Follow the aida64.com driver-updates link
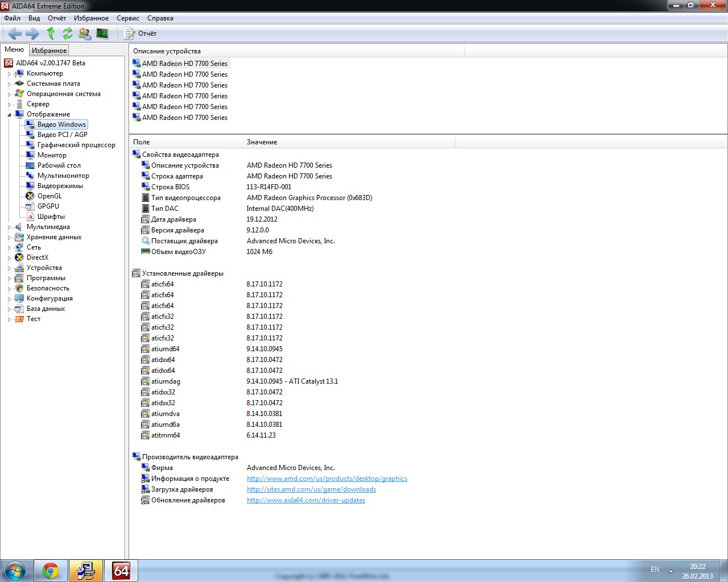728x582 pixels. [x=305, y=500]
